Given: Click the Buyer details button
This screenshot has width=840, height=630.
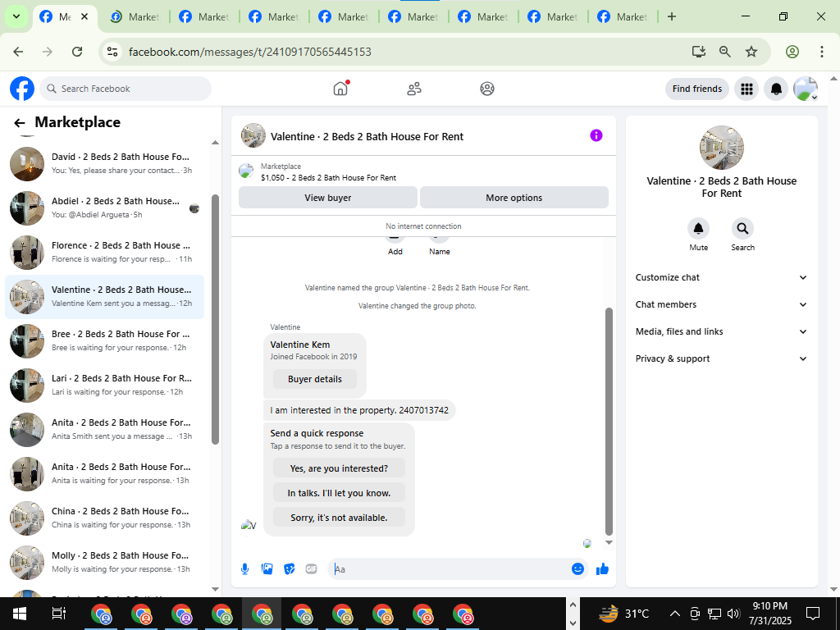Looking at the screenshot, I should coord(315,379).
